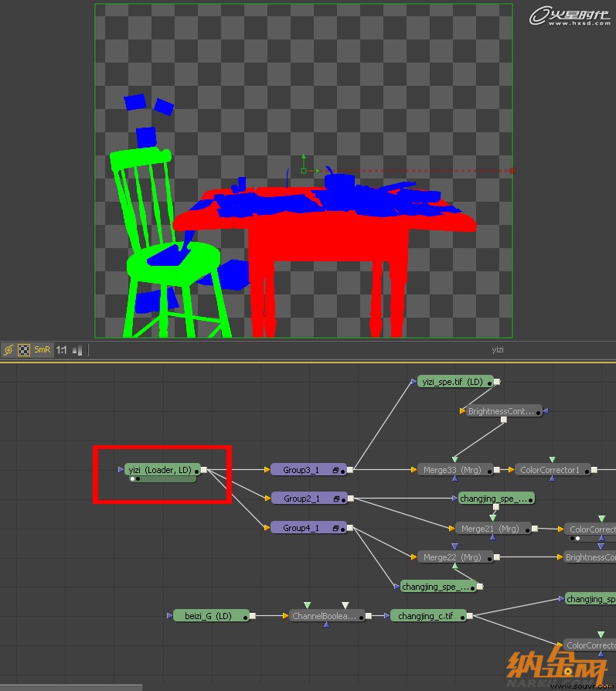Toggle the checkerboard transparency background icon

[x=24, y=350]
